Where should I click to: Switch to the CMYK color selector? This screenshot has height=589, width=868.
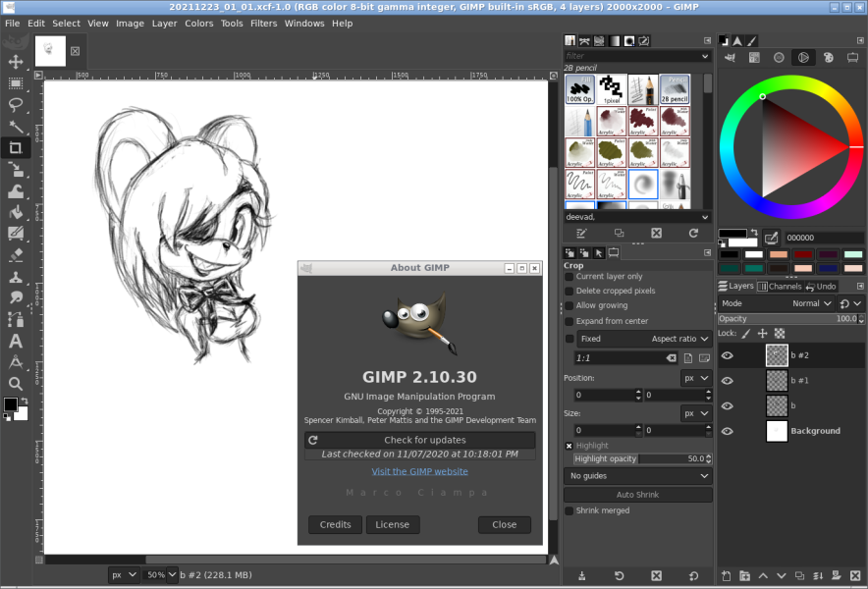click(754, 58)
